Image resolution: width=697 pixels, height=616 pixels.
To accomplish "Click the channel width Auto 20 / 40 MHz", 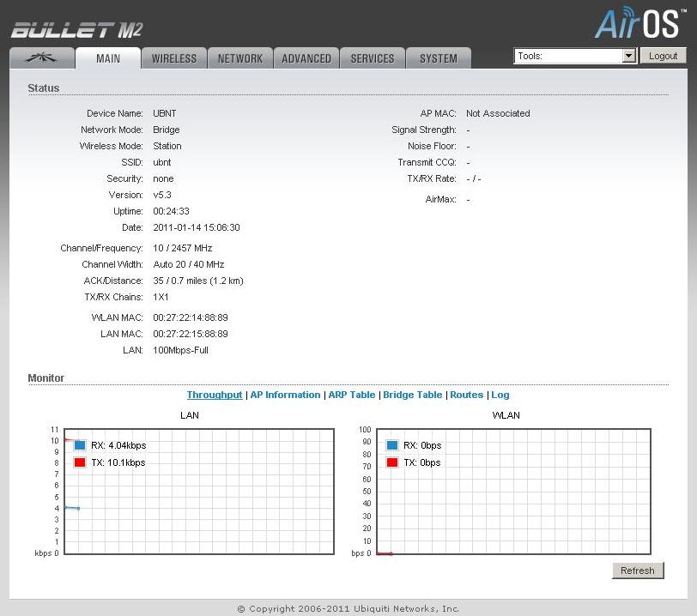I will tap(189, 264).
